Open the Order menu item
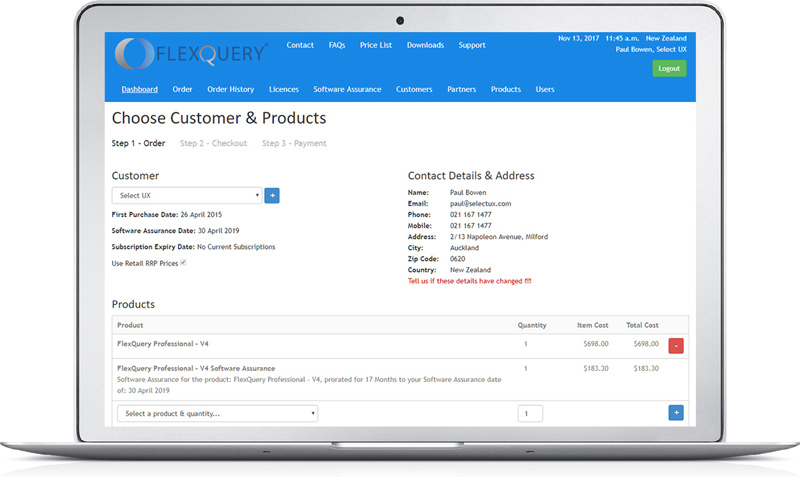 click(x=182, y=89)
